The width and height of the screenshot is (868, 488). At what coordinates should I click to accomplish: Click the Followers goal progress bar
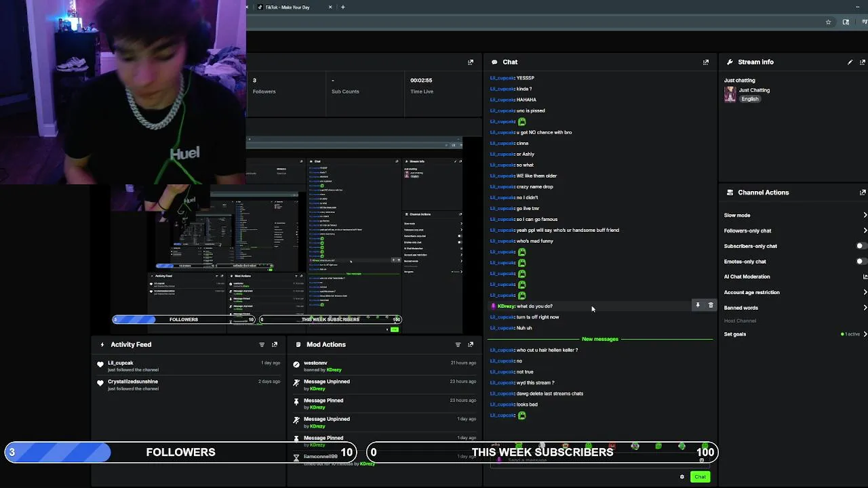[x=181, y=452]
